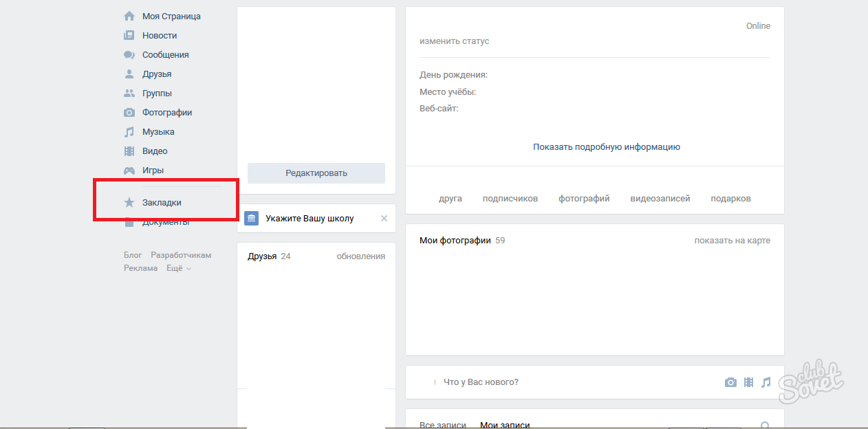The height and width of the screenshot is (429, 868).
Task: Open the Реклама footer link
Action: click(x=140, y=268)
